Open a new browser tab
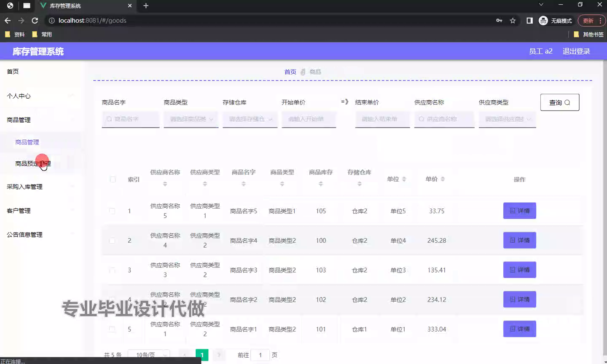Screen dimensions: 607x364 (x=146, y=5)
